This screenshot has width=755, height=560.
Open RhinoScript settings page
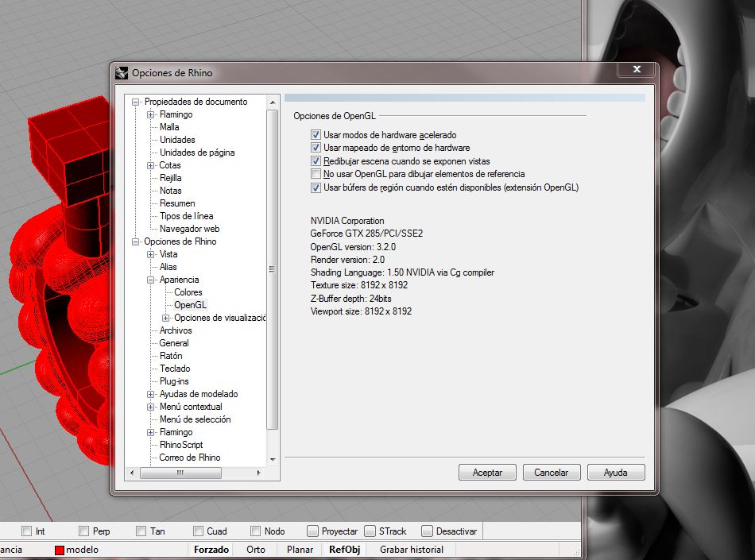click(181, 445)
